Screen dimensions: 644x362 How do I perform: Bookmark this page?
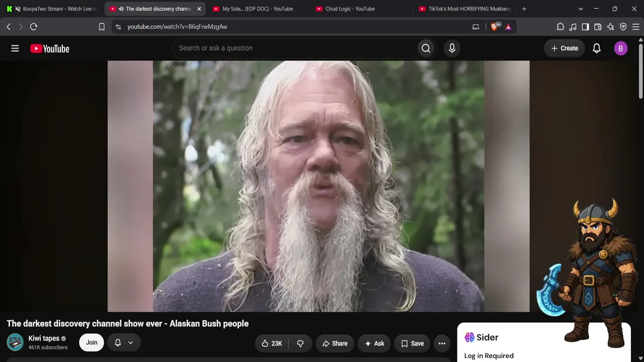click(x=102, y=27)
